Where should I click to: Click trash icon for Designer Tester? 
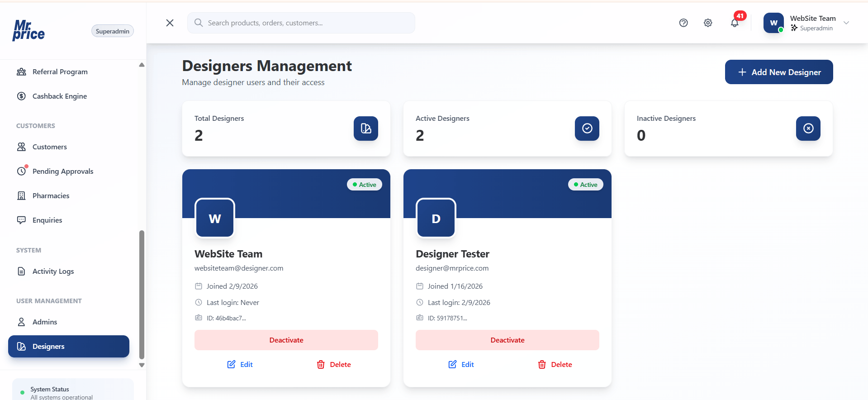(542, 364)
